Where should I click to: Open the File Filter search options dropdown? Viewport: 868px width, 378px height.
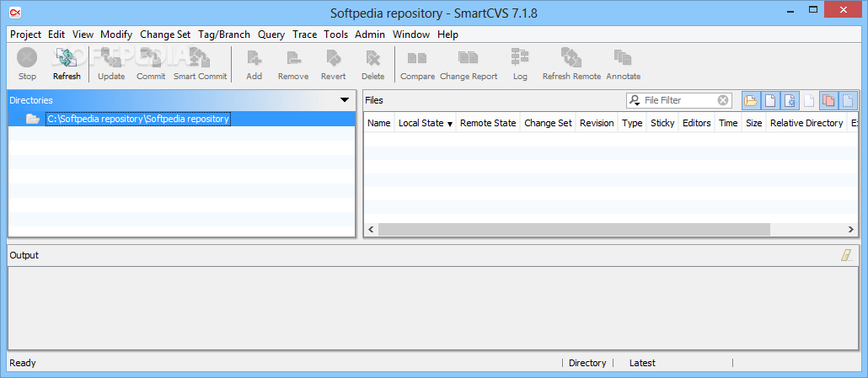click(x=635, y=100)
